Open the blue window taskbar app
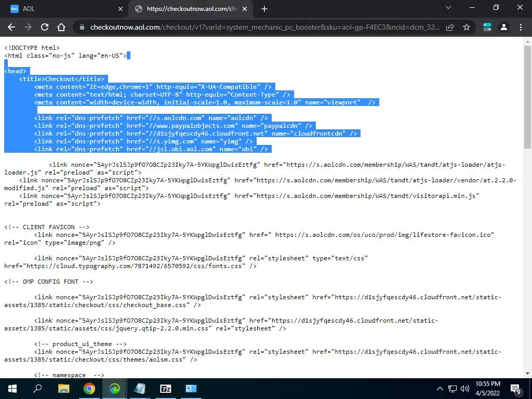Screen dimensions: 532x399 [x=191, y=389]
